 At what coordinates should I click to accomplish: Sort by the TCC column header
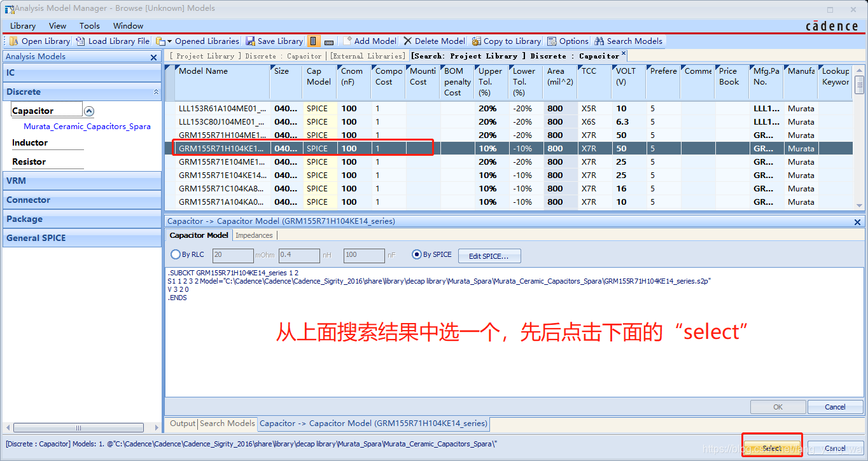(x=594, y=81)
